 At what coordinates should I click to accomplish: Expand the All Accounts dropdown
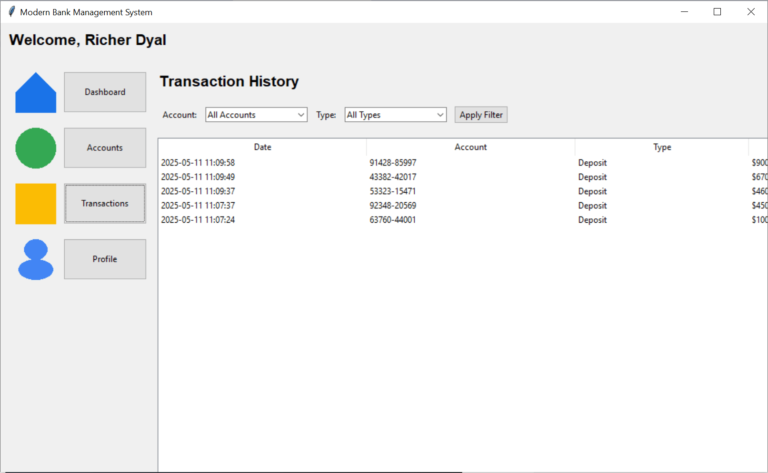pyautogui.click(x=256, y=115)
